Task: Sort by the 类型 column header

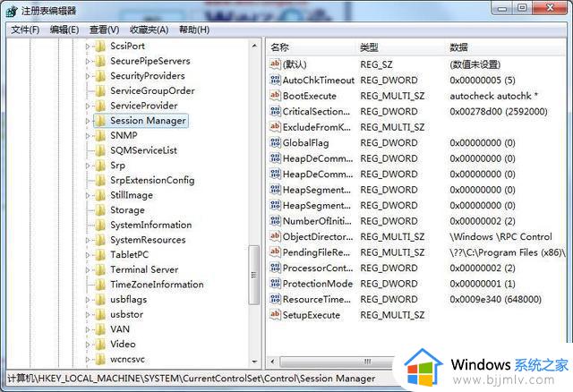Action: tap(401, 47)
